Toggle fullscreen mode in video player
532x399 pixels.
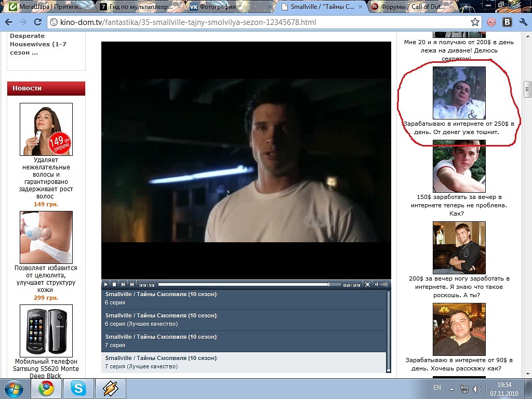click(x=367, y=285)
